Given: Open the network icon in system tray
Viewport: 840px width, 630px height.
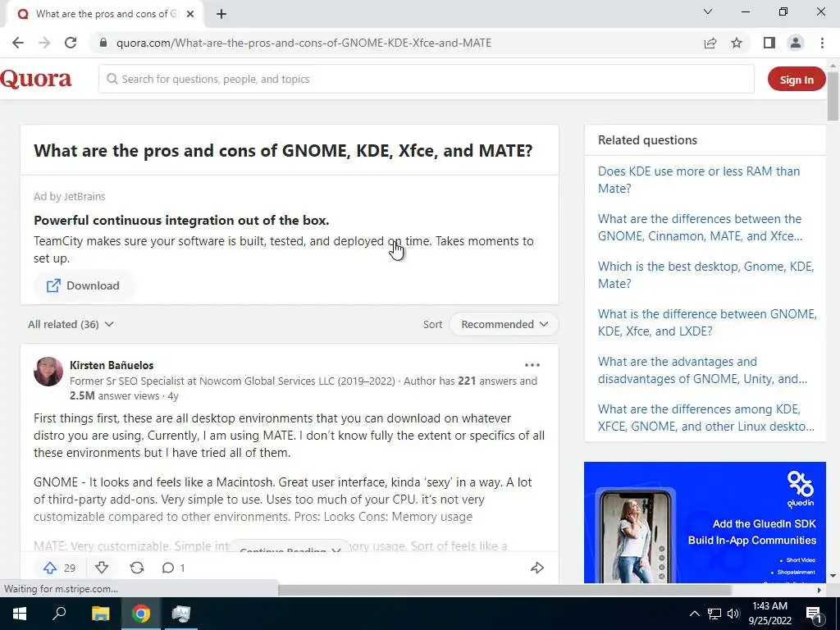Looking at the screenshot, I should tap(714, 614).
